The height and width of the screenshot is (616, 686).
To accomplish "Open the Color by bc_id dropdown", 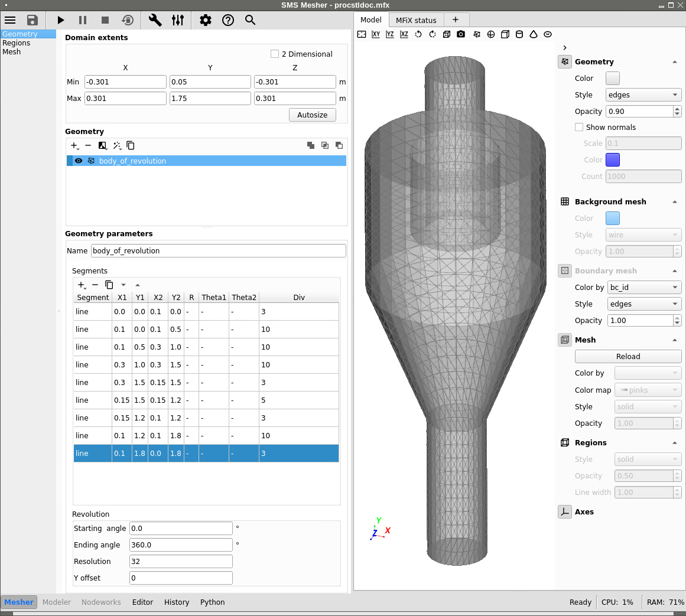I will tap(643, 287).
